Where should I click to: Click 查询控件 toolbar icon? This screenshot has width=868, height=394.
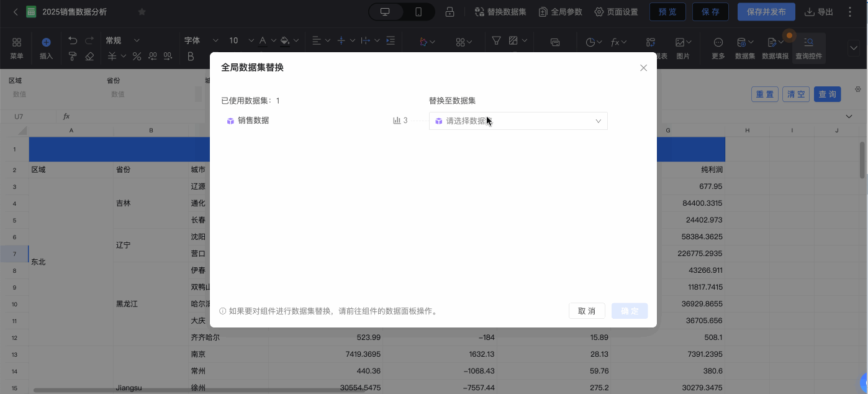[808, 48]
